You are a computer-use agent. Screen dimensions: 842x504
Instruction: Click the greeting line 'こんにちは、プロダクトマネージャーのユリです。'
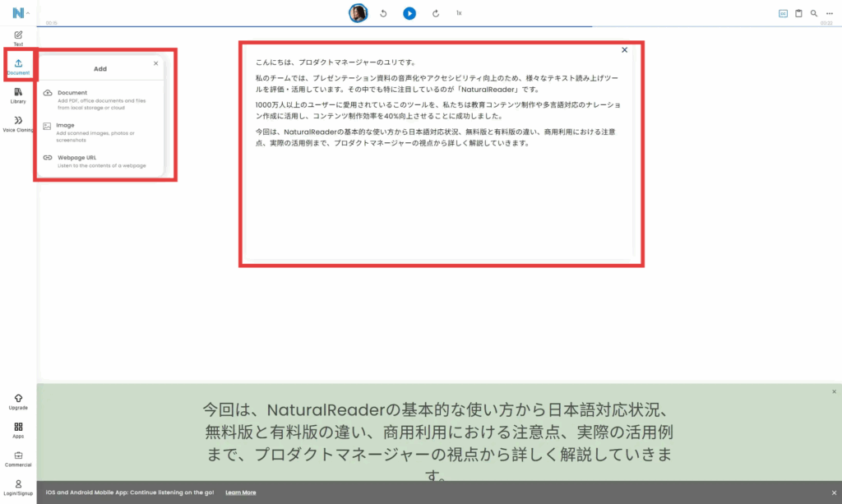click(x=335, y=62)
